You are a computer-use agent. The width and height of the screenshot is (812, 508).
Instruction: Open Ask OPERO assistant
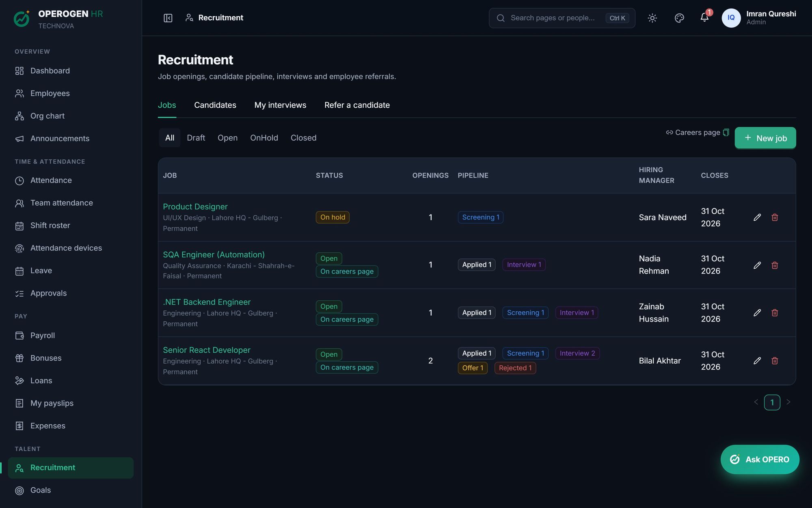760,459
